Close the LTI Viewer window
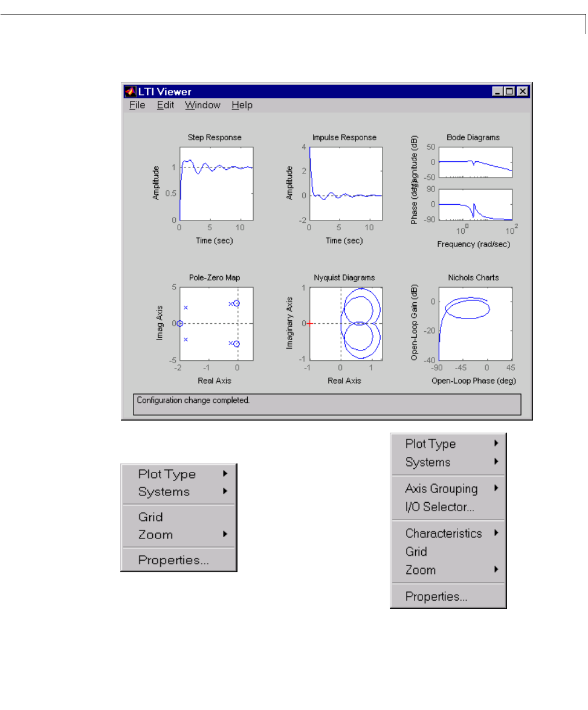This screenshot has width=588, height=710. coord(523,91)
